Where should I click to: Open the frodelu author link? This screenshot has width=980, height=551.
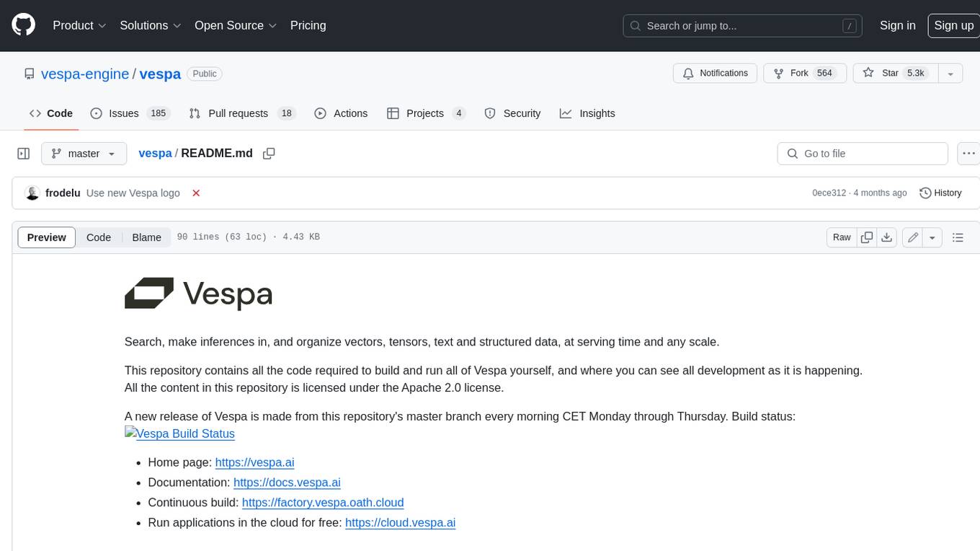tap(63, 193)
